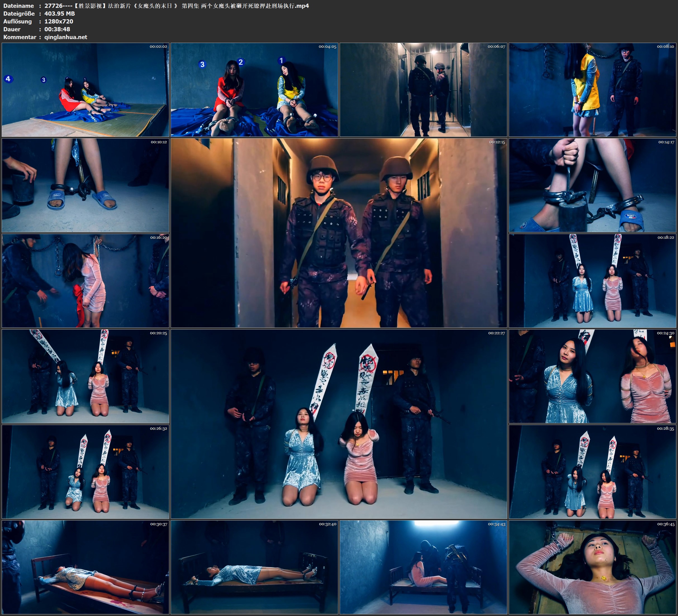Open the large thumbnail at 00:22:27
The width and height of the screenshot is (678, 616).
[339, 424]
